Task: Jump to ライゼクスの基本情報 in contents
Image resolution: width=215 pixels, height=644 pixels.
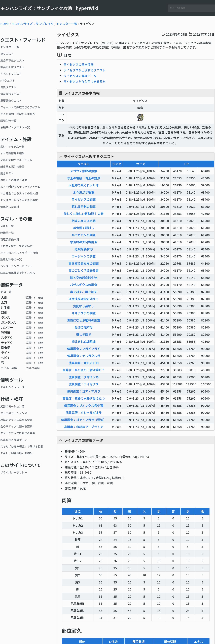Action: click(x=78, y=65)
